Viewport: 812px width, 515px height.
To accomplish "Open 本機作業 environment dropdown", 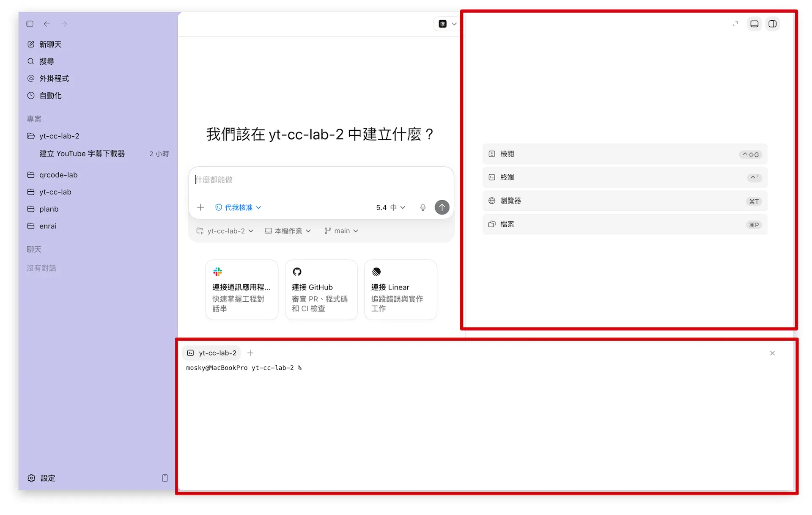I will (x=288, y=231).
